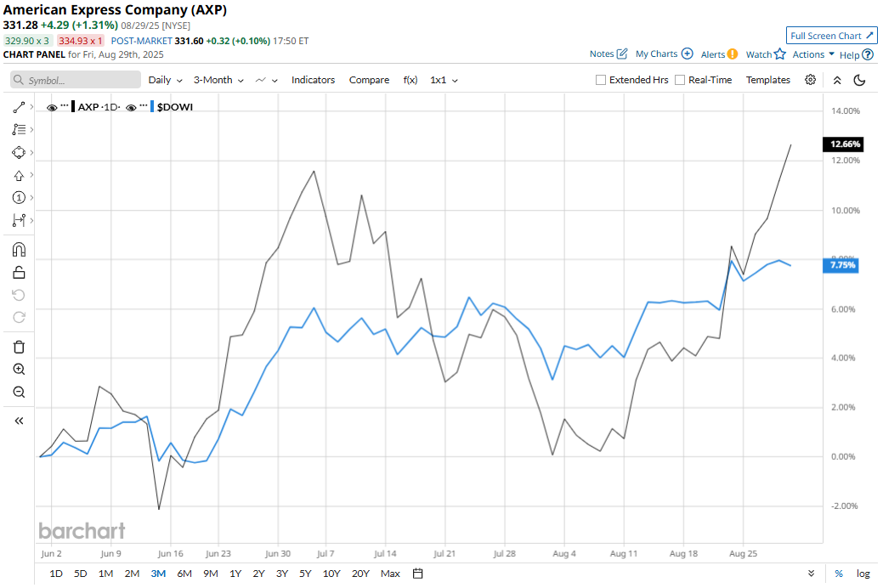Toggle $DOWI series visibility eye icon
Image resolution: width=883 pixels, height=588 pixels.
(131, 108)
